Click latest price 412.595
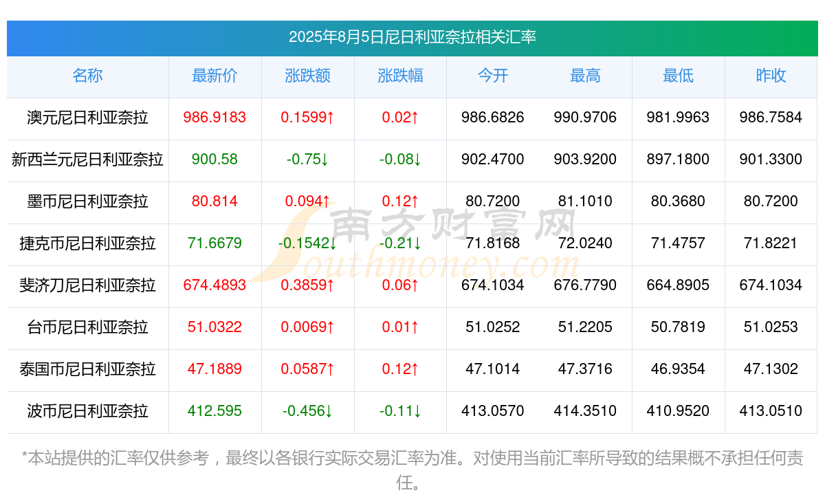This screenshot has width=825, height=504. 214,411
